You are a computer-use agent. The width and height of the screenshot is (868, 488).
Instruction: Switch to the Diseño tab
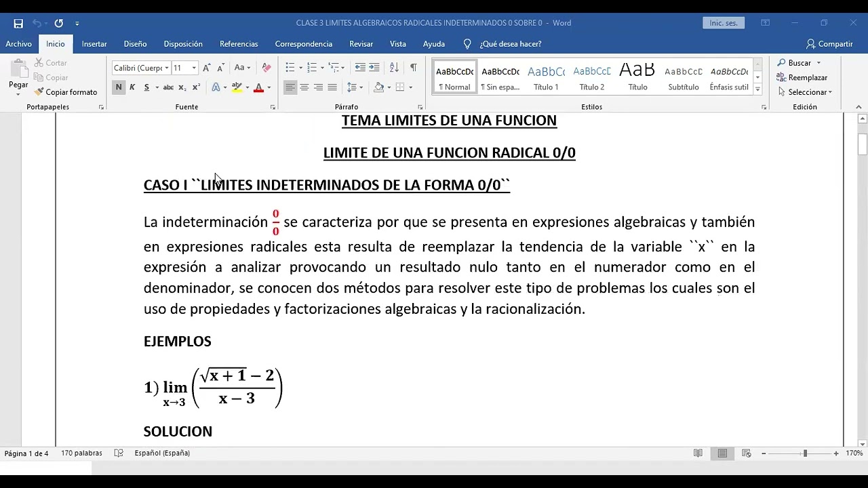135,44
